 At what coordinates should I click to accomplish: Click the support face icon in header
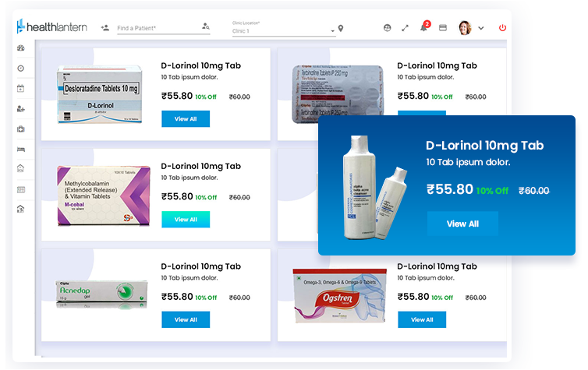[x=388, y=28]
